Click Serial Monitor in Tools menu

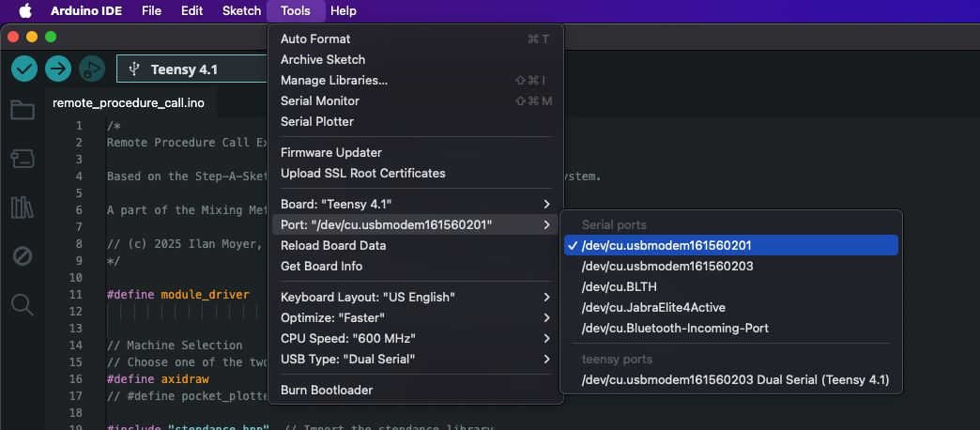[320, 100]
